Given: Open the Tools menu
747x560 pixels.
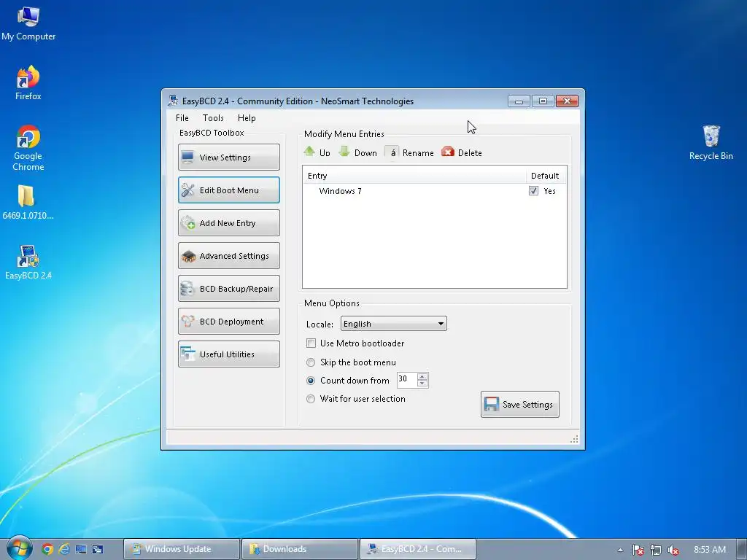Looking at the screenshot, I should (213, 118).
